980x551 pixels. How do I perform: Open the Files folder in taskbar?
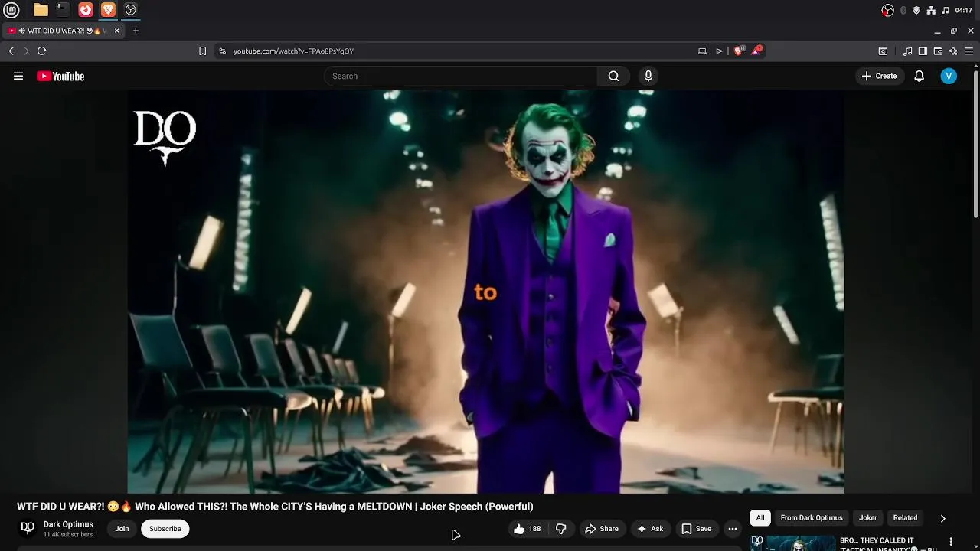41,10
